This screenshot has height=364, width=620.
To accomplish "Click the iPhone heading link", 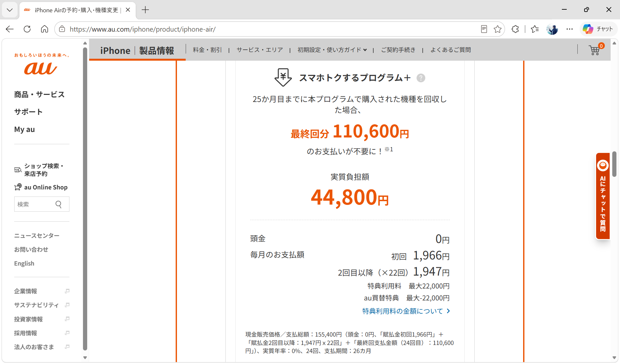I will click(x=115, y=51).
